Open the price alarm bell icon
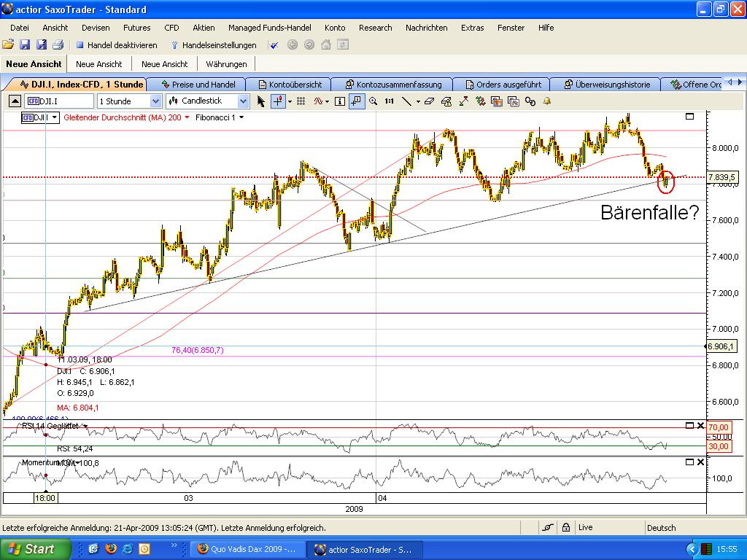The image size is (747, 560). coord(546,101)
